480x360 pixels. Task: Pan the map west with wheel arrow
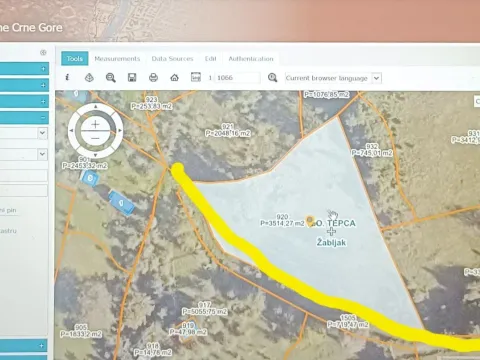point(71,131)
